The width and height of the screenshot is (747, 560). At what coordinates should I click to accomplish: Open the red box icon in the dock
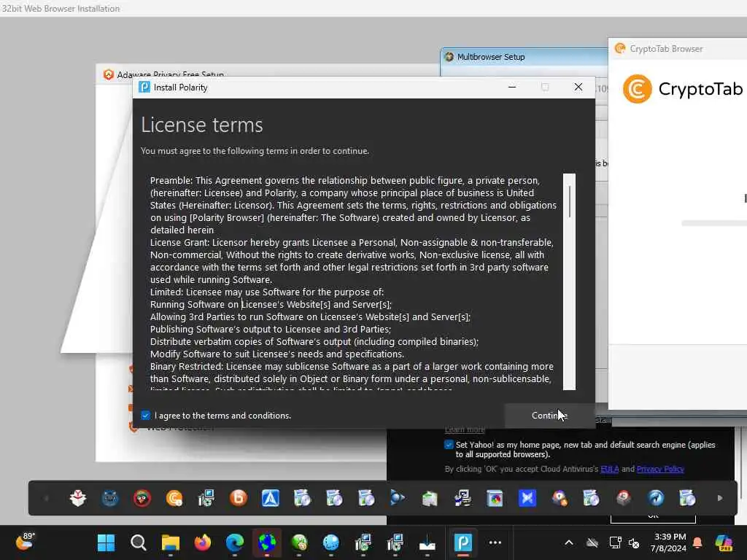tap(623, 498)
